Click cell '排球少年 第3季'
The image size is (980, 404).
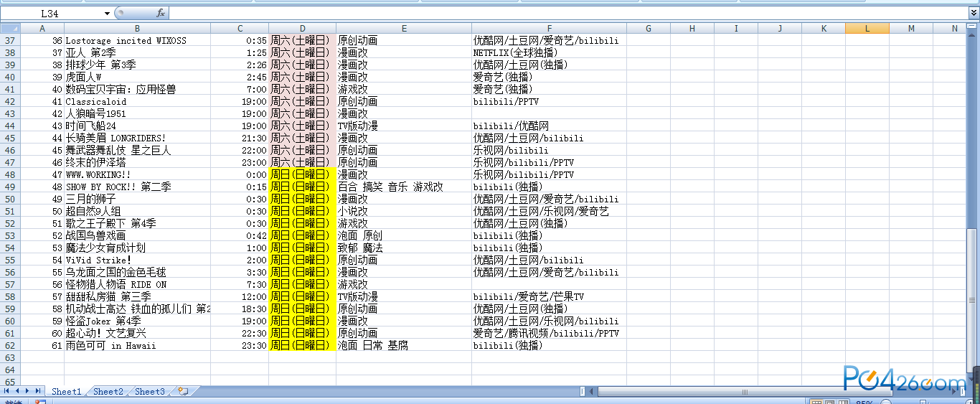[x=138, y=65]
